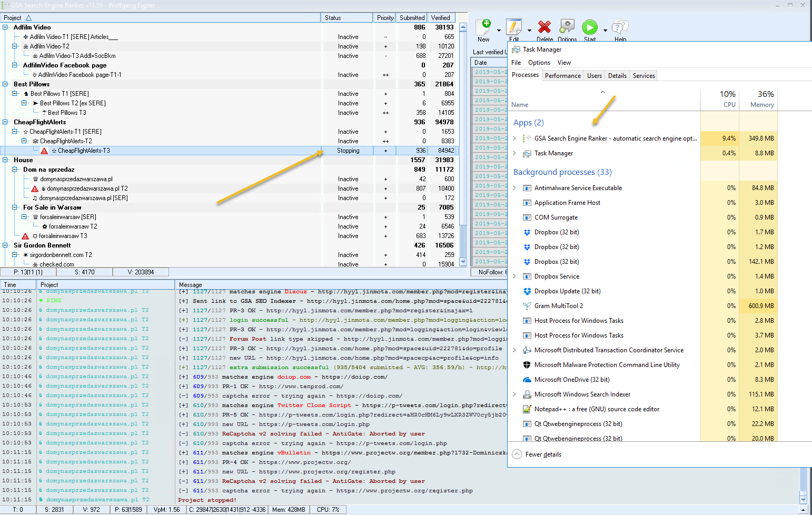Click the project list scrollbar down arrow

pos(463,262)
